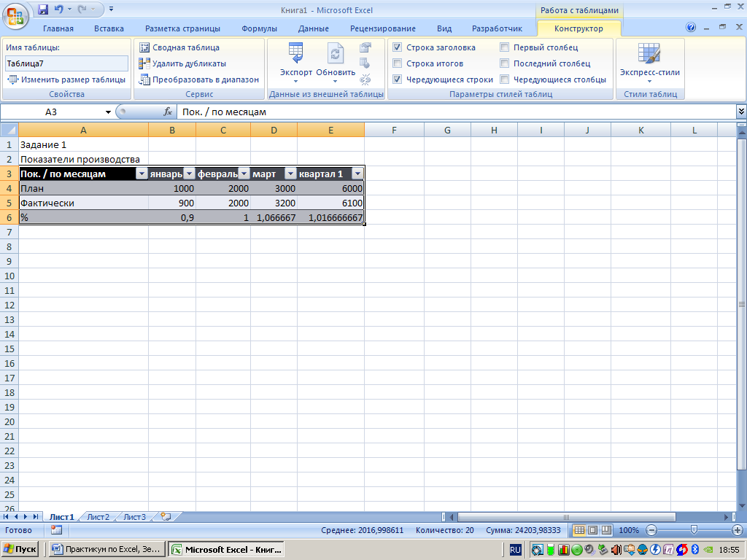Open the Undo history dropdown arrow

click(69, 9)
